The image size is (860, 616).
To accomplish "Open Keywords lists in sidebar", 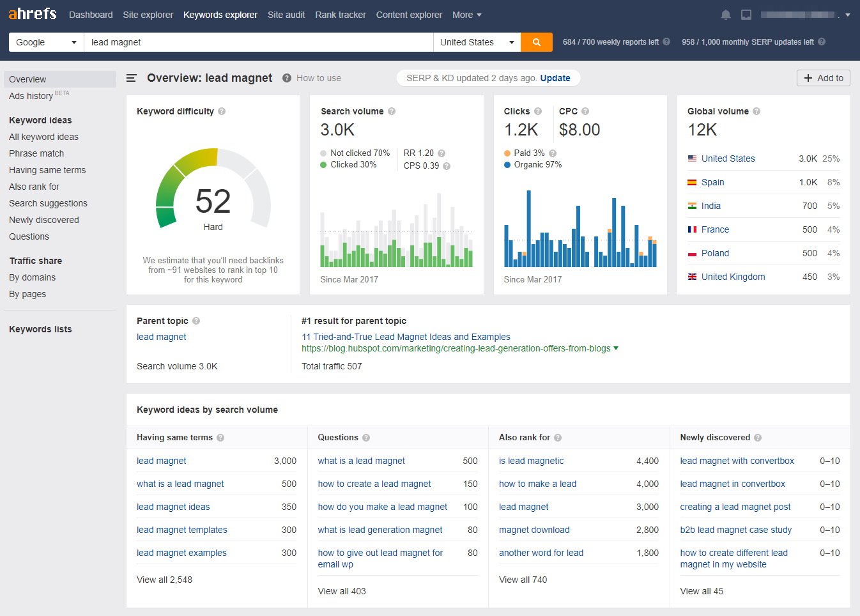I will pyautogui.click(x=40, y=329).
